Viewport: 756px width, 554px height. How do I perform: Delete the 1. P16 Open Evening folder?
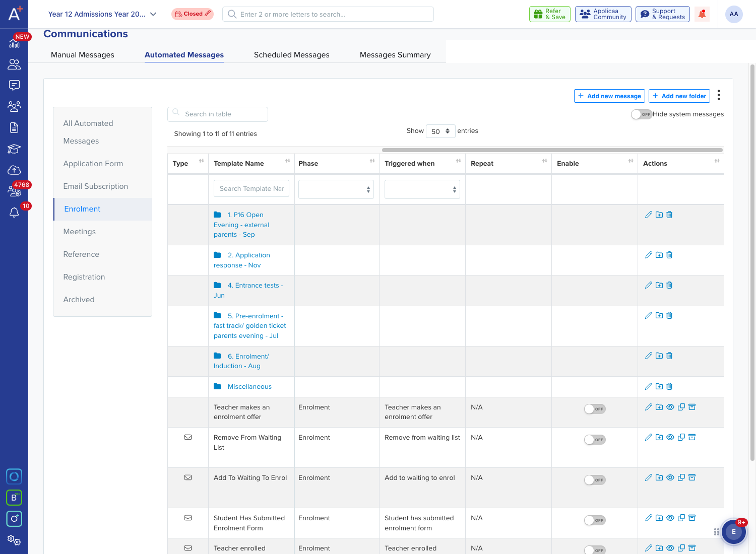pos(669,215)
